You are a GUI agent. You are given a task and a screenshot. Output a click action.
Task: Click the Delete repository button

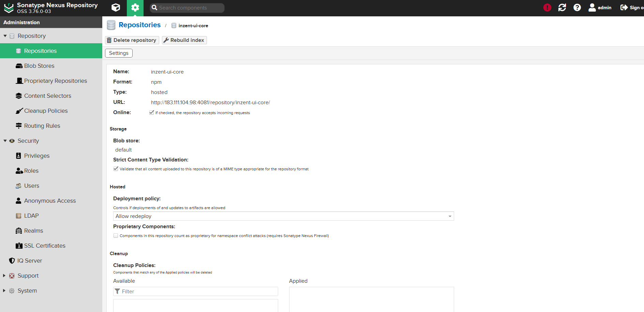coord(132,40)
